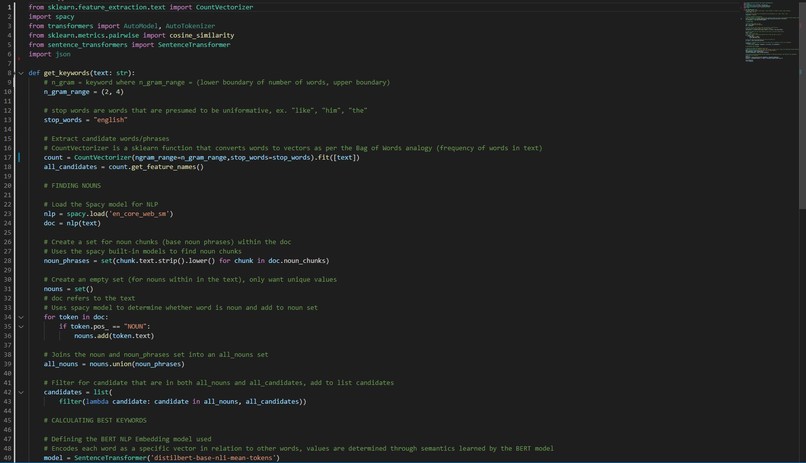Click '# Filter for candidate' comment line
This screenshot has width=806, height=463.
[219, 383]
